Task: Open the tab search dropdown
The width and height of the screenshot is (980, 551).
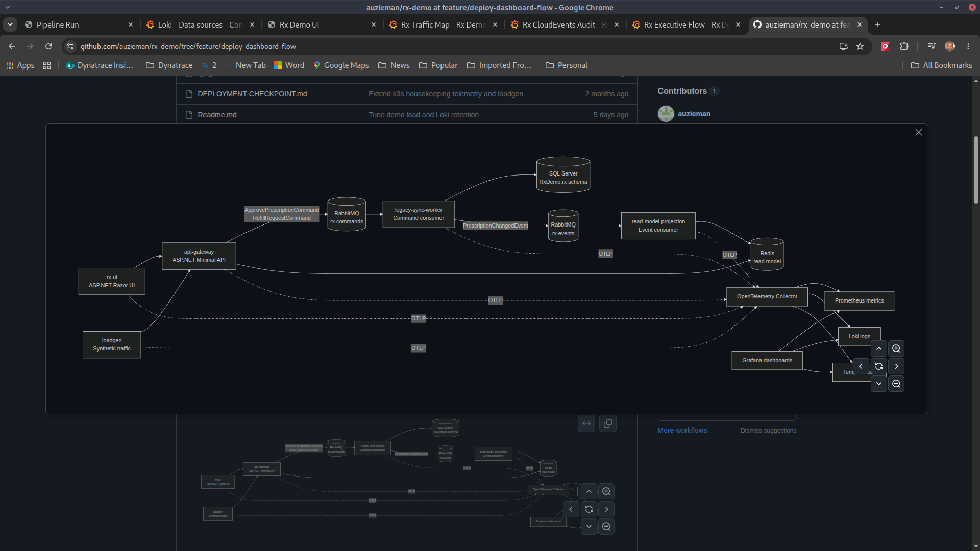Action: coord(10,24)
